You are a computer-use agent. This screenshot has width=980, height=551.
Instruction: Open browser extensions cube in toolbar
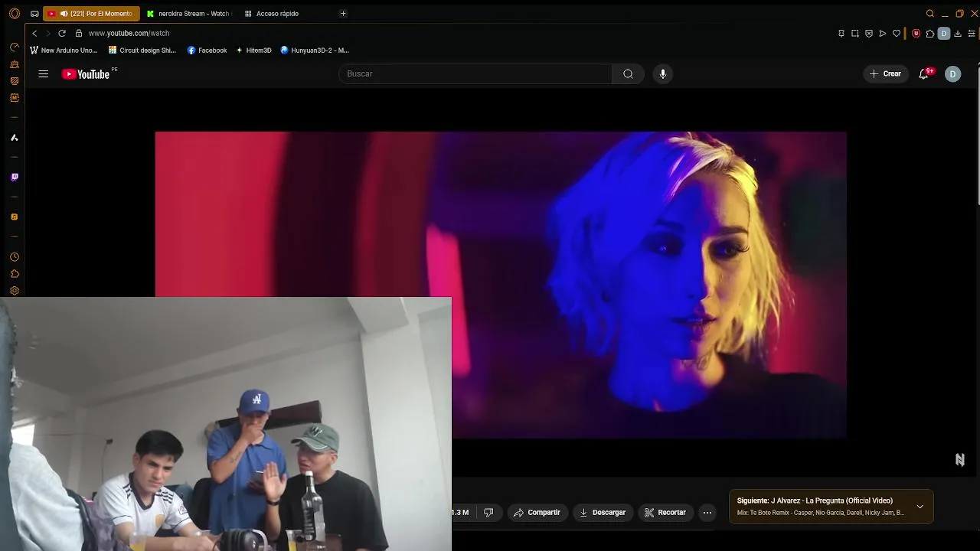(930, 34)
